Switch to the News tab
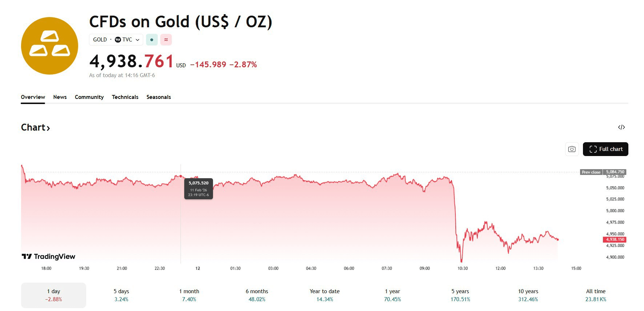644x311 pixels. pos(60,97)
